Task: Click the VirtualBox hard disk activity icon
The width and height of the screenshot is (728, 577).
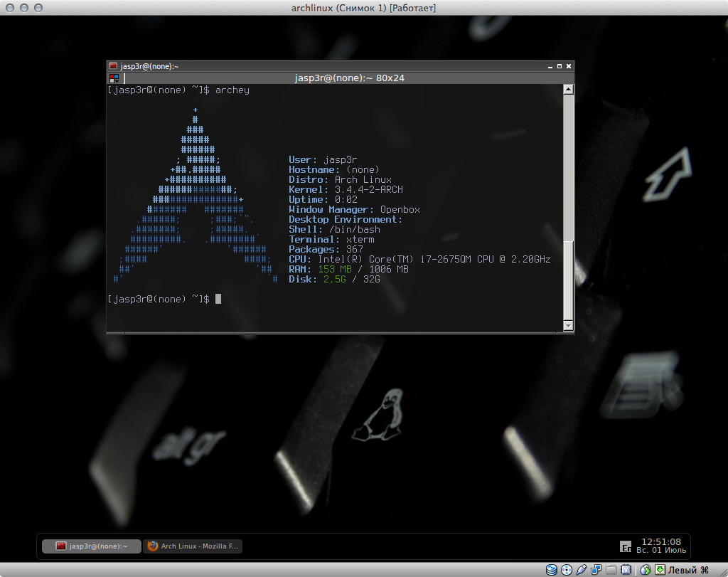Action: coord(552,570)
